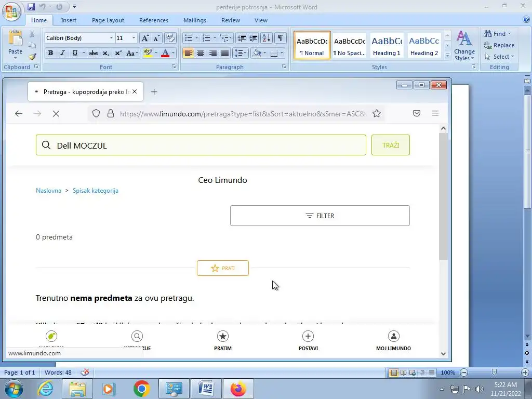532x399 pixels.
Task: Open the font color dropdown arrow
Action: pos(173,53)
